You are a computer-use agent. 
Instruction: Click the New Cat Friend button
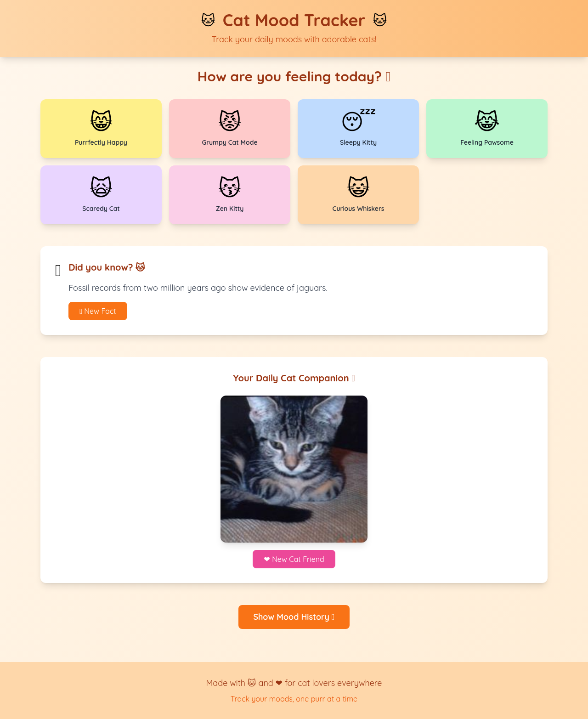click(x=294, y=559)
